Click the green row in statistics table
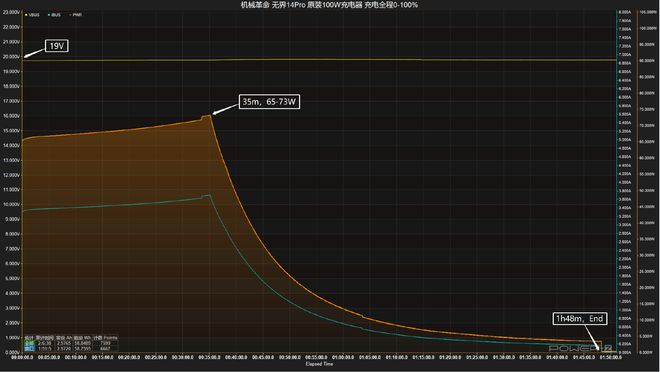660x372 pixels. pyautogui.click(x=70, y=343)
